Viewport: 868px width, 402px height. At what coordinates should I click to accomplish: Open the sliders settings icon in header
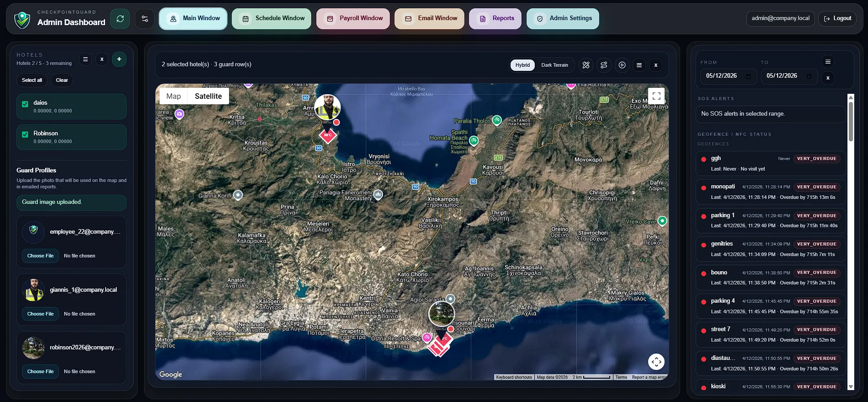145,19
